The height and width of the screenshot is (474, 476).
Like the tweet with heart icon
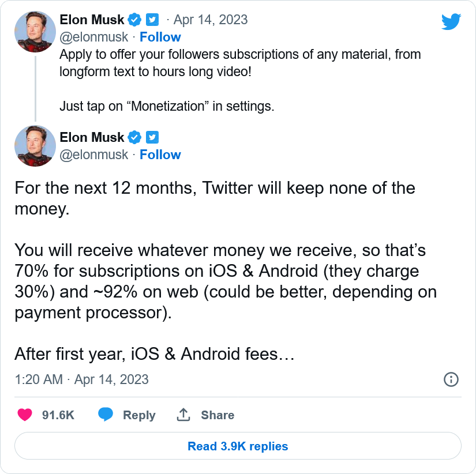tap(25, 415)
